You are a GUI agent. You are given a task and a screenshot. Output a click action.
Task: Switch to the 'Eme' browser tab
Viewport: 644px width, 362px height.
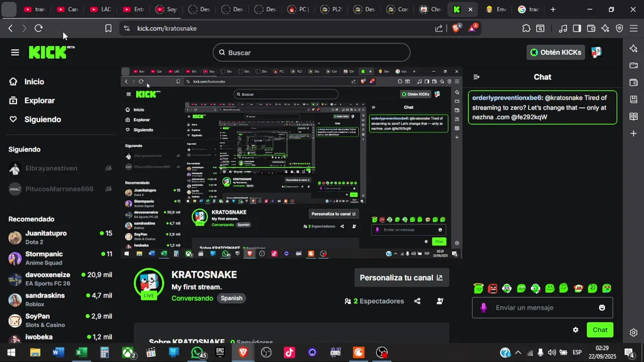496,10
